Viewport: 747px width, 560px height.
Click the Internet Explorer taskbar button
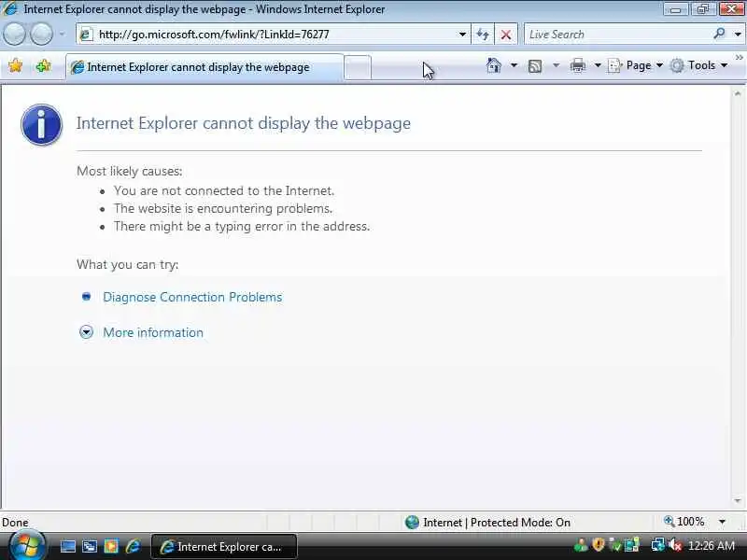[x=224, y=547]
